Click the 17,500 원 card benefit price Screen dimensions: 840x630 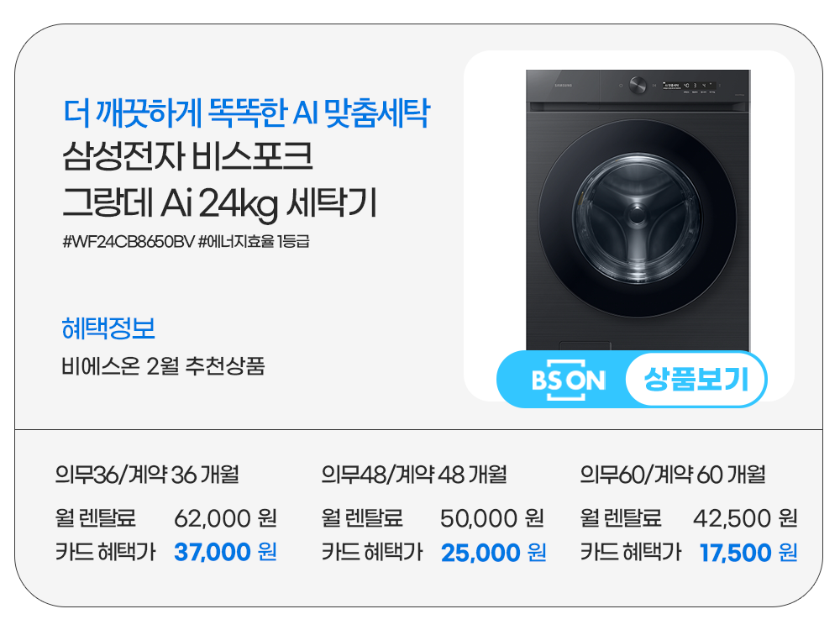pos(748,553)
